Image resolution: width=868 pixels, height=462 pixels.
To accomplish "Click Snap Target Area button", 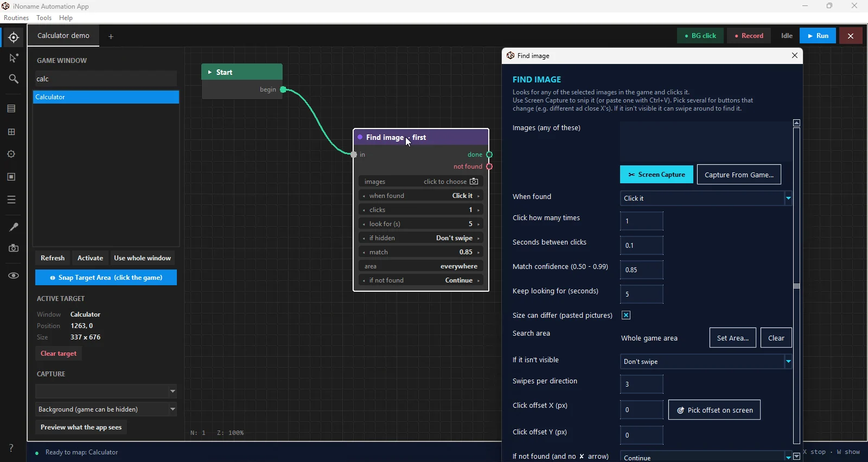I will (106, 278).
